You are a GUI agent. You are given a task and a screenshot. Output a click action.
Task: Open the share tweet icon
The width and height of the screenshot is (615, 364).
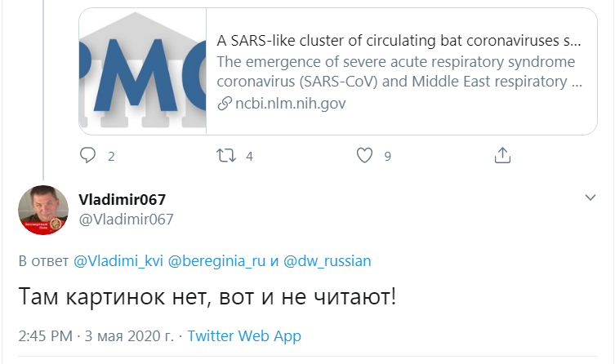503,155
